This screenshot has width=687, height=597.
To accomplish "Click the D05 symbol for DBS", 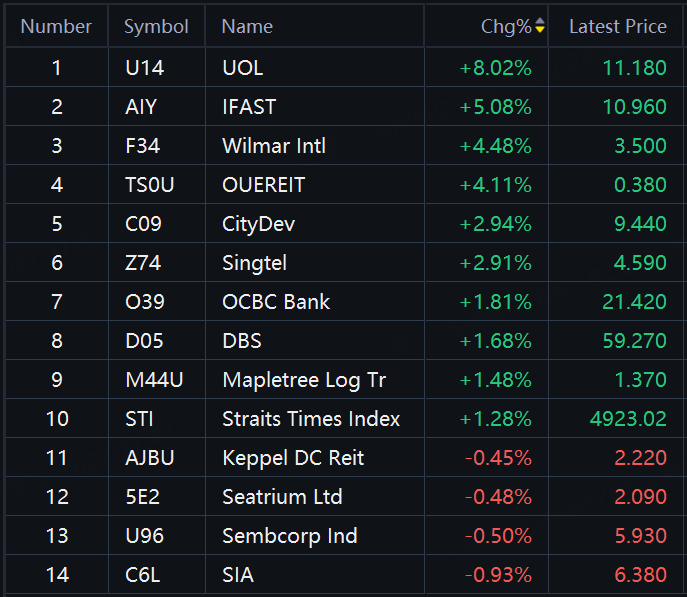I will [x=143, y=341].
